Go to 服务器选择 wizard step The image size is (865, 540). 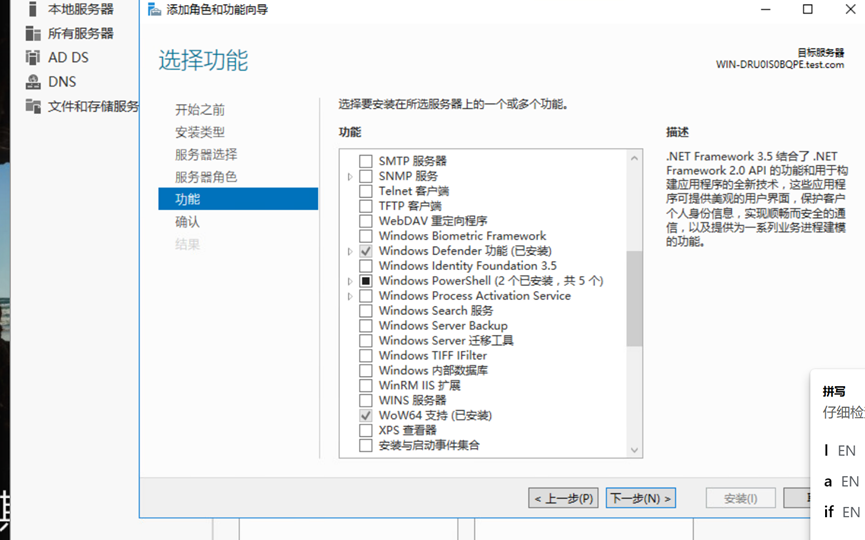(206, 154)
